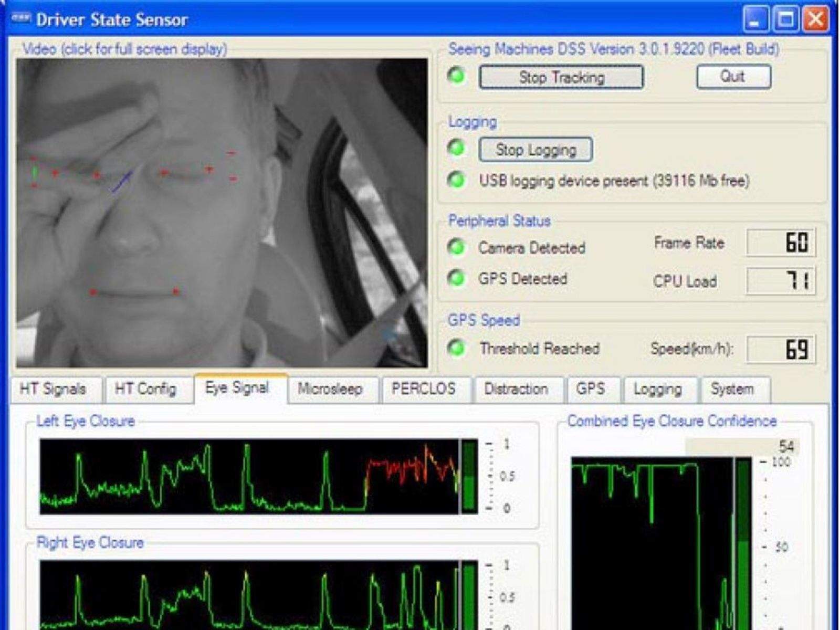
Task: Click the Left Eye Closure level meter
Action: tap(469, 477)
